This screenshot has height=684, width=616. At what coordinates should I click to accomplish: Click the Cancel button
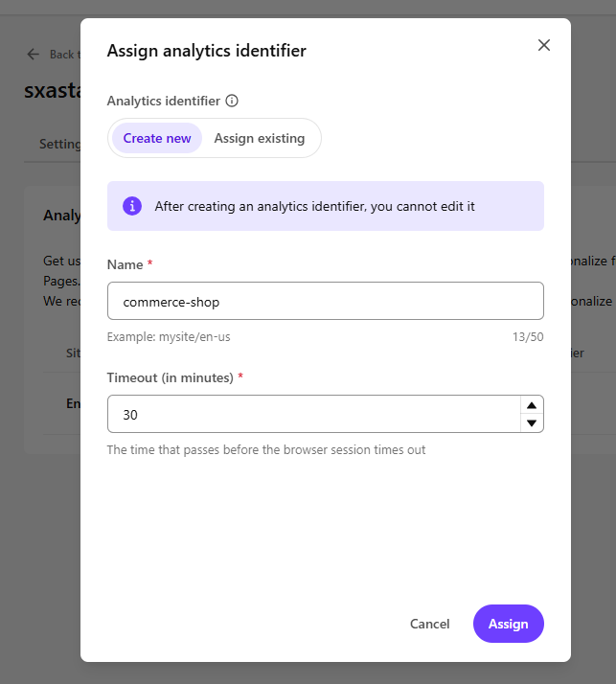click(430, 624)
